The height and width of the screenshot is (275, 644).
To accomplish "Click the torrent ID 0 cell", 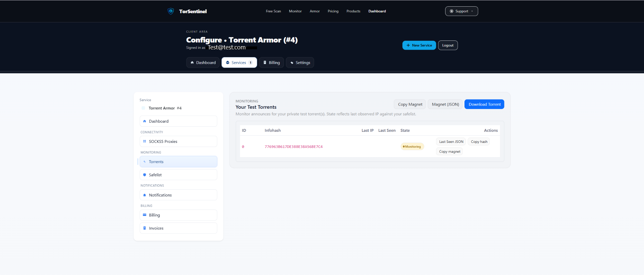I will click(x=243, y=147).
